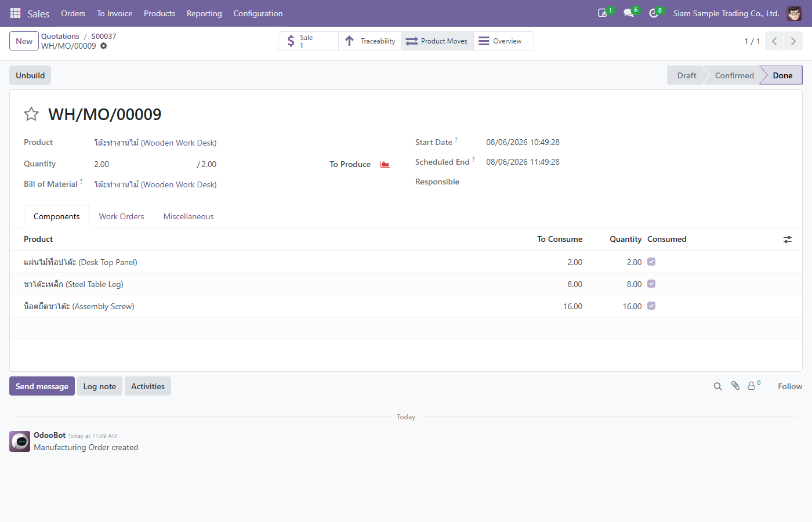Viewport: 812px width, 522px height.
Task: Sort by the To Consume column header
Action: point(560,239)
